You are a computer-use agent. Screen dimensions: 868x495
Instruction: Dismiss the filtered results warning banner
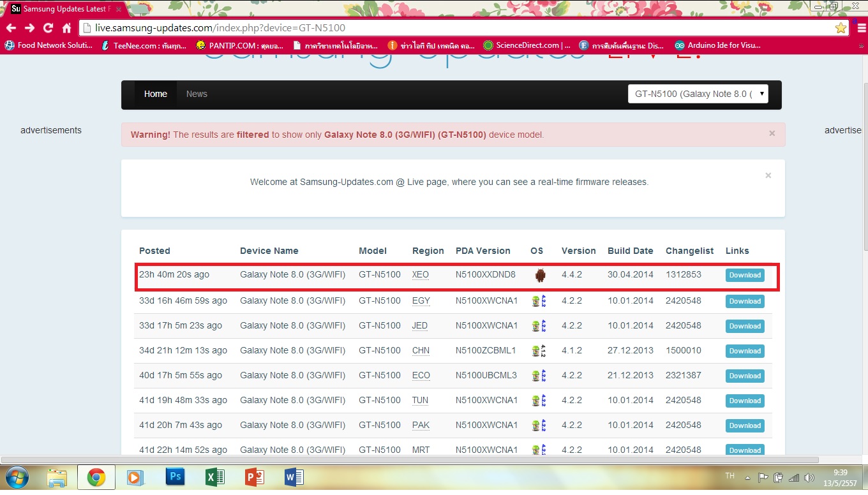772,134
